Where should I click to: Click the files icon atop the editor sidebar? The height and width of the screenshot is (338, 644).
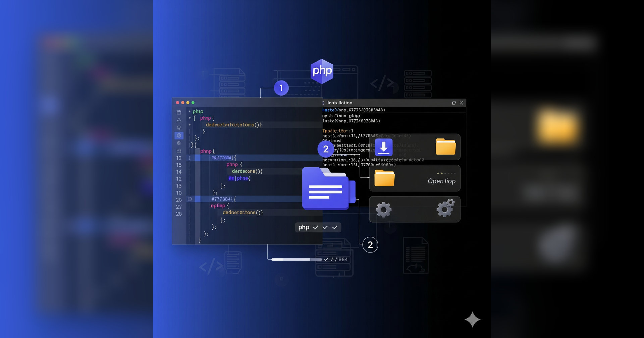pos(179,112)
